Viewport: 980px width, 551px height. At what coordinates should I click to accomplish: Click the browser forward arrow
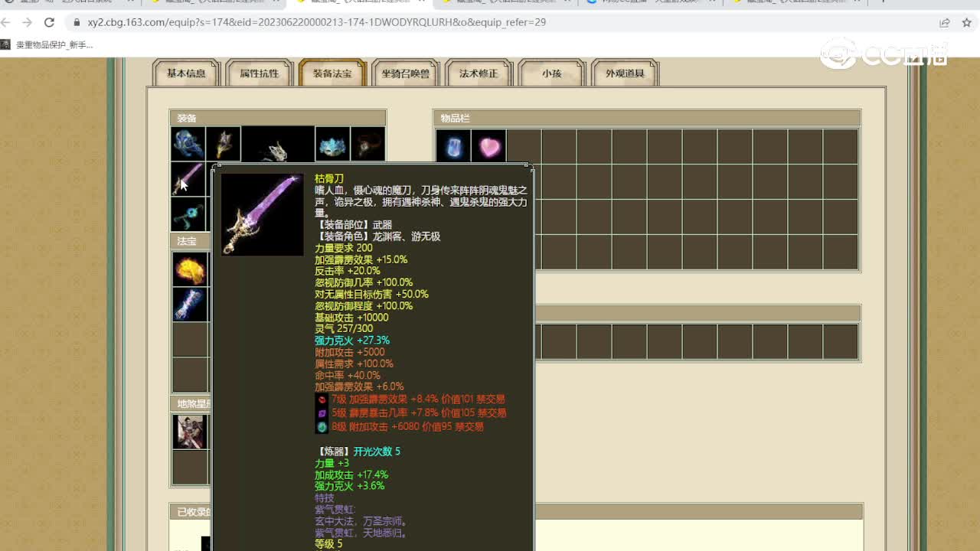[x=27, y=22]
